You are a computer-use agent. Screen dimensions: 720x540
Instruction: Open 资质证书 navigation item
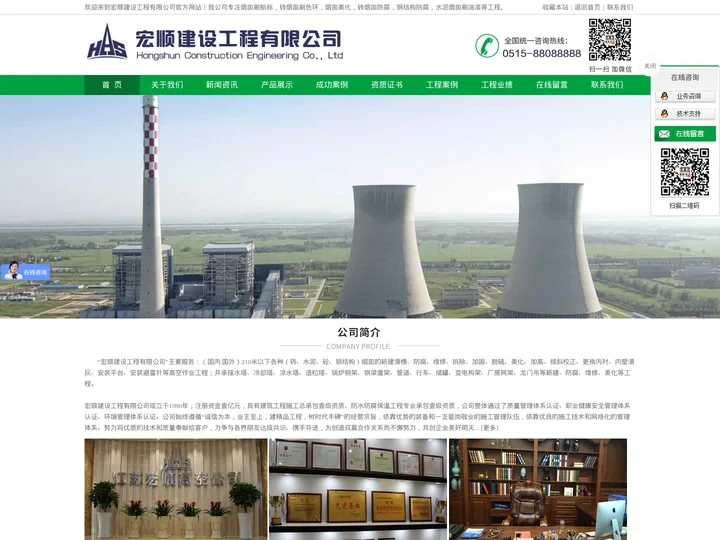click(x=387, y=85)
